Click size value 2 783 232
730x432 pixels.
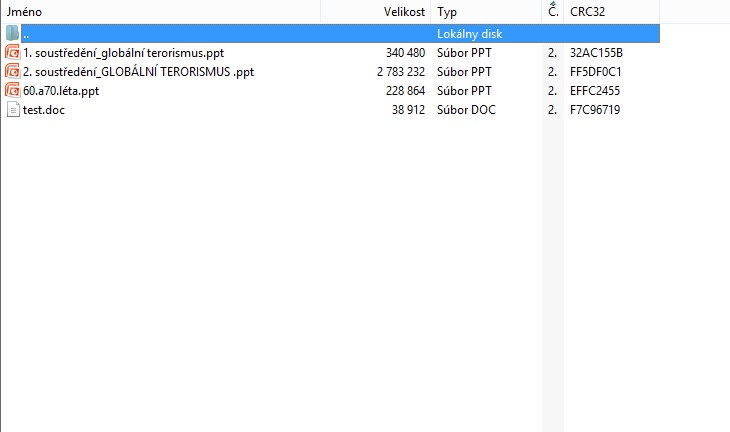point(401,72)
